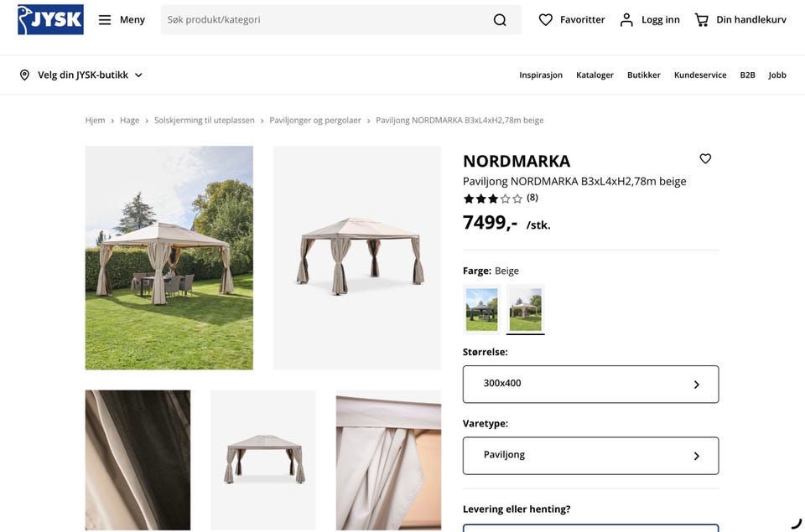Open Favoritter heart icon in header

click(545, 19)
